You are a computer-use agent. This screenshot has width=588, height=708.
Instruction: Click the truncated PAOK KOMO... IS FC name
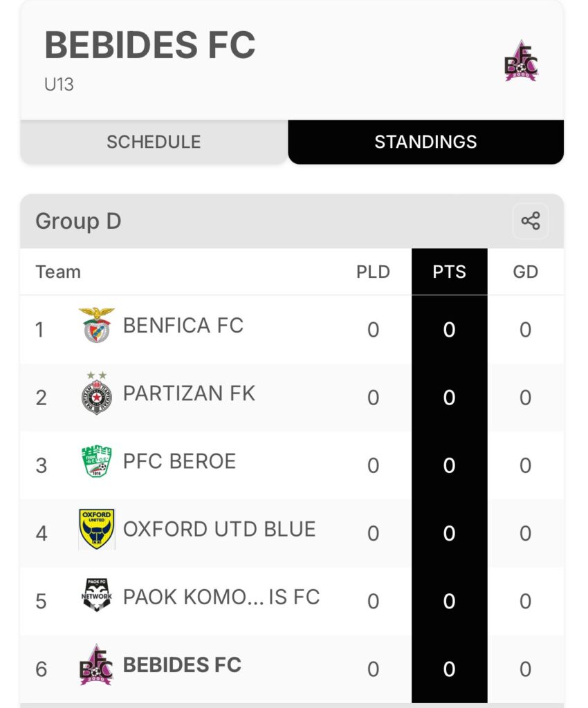click(x=221, y=597)
